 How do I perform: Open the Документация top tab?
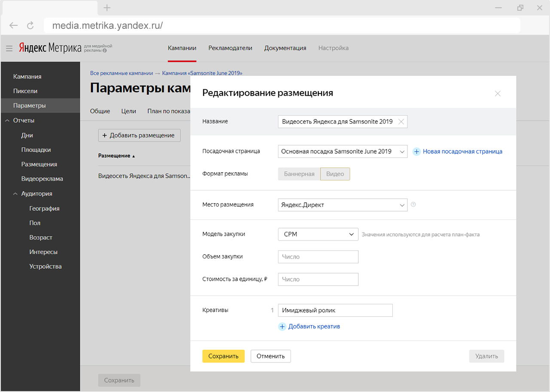point(285,48)
